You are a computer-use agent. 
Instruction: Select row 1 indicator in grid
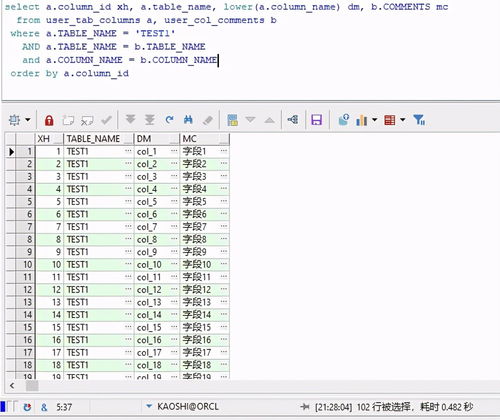coord(11,152)
